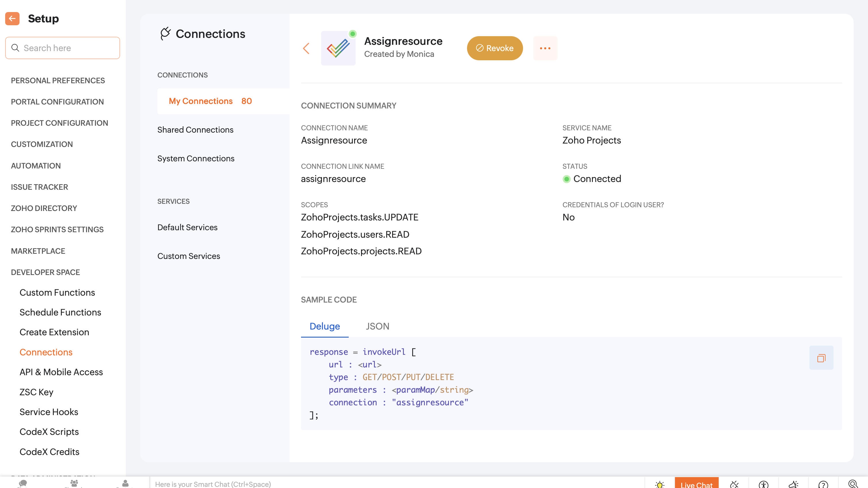Open Live Chat
This screenshot has width=868, height=488.
[x=696, y=484]
